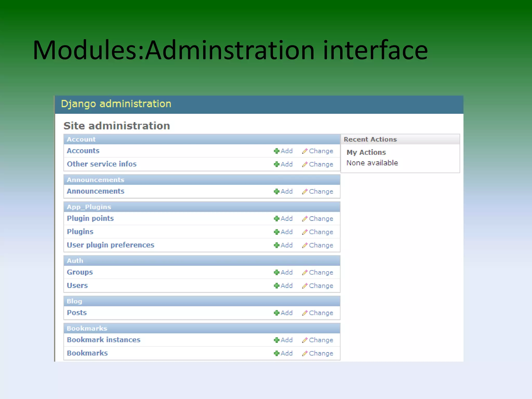532x399 pixels.
Task: Click the Django administration title banner
Action: (116, 104)
